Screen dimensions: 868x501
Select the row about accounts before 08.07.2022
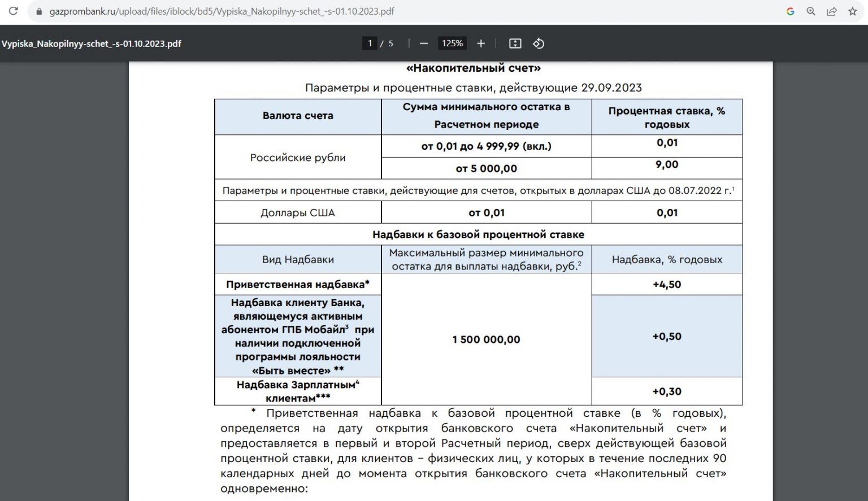point(478,190)
